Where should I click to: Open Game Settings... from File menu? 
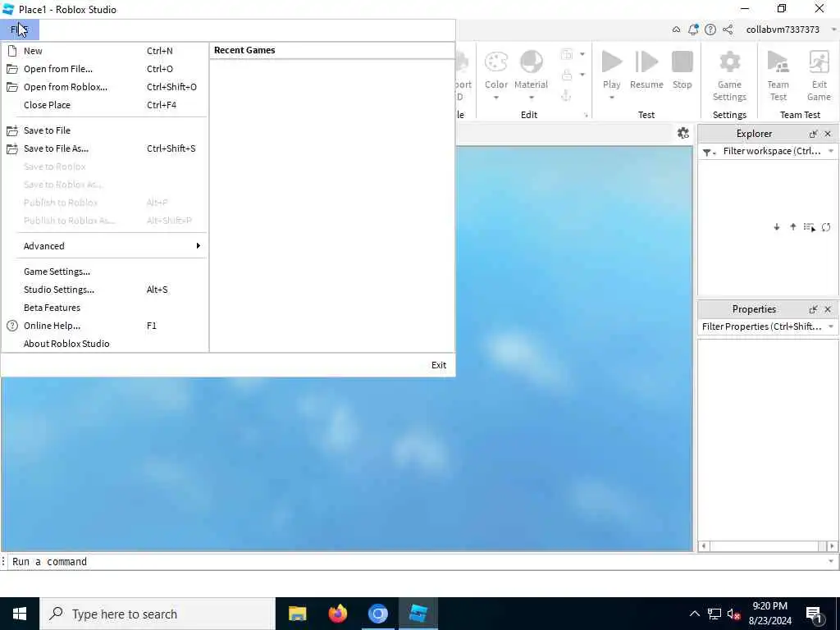click(x=104, y=272)
